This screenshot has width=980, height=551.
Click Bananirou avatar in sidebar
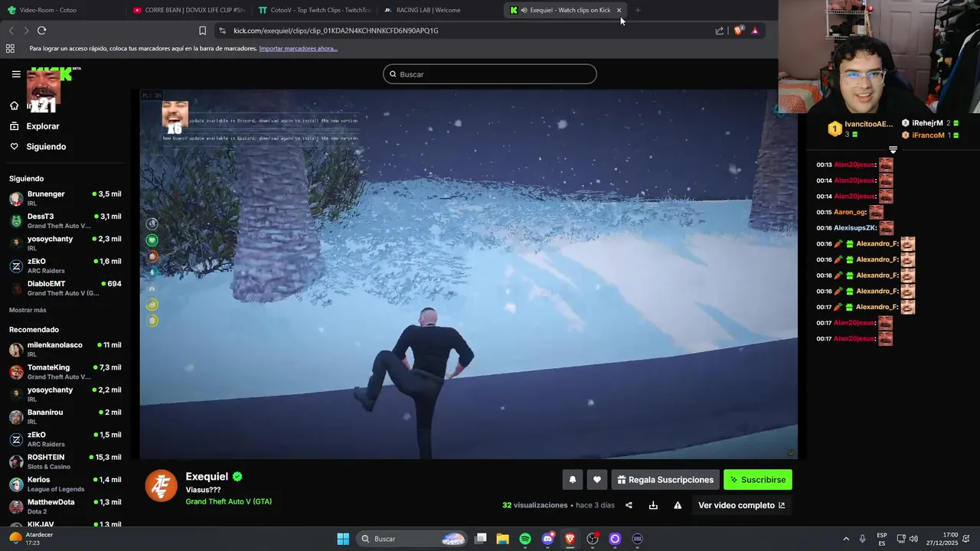point(16,417)
